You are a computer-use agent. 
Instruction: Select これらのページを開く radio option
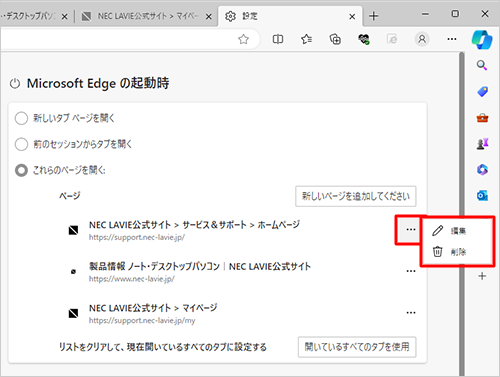[x=21, y=170]
